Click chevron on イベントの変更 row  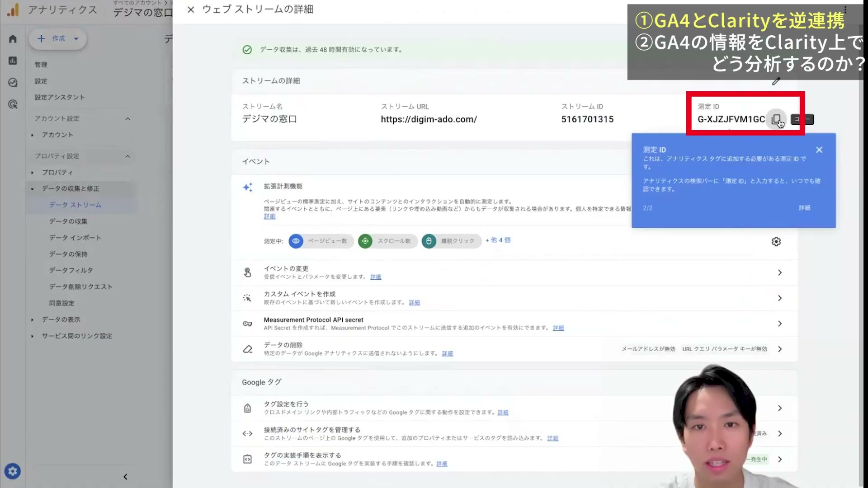coord(780,272)
